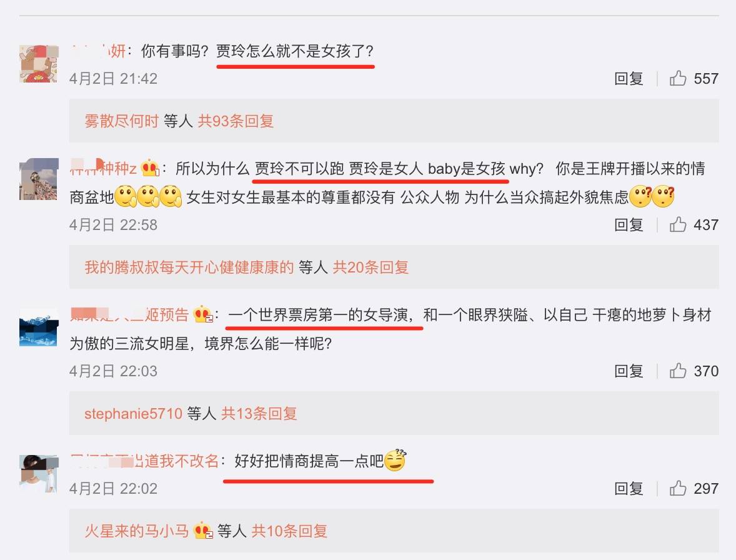Expand 共20条回复 replies
736x560 pixels.
coord(370,267)
